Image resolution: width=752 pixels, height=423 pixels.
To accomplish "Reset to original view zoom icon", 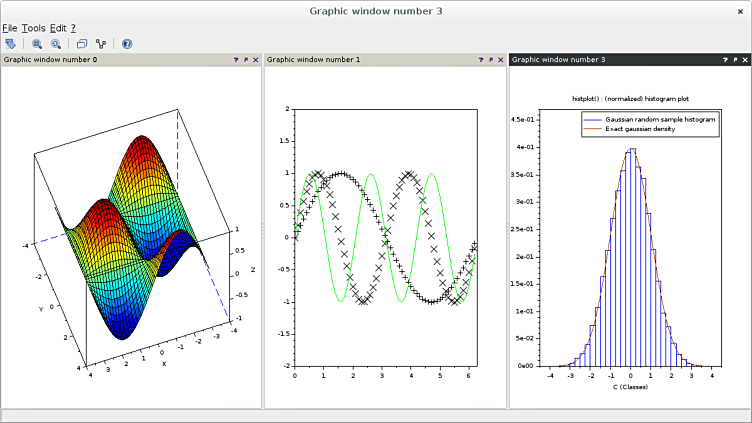I will [56, 44].
